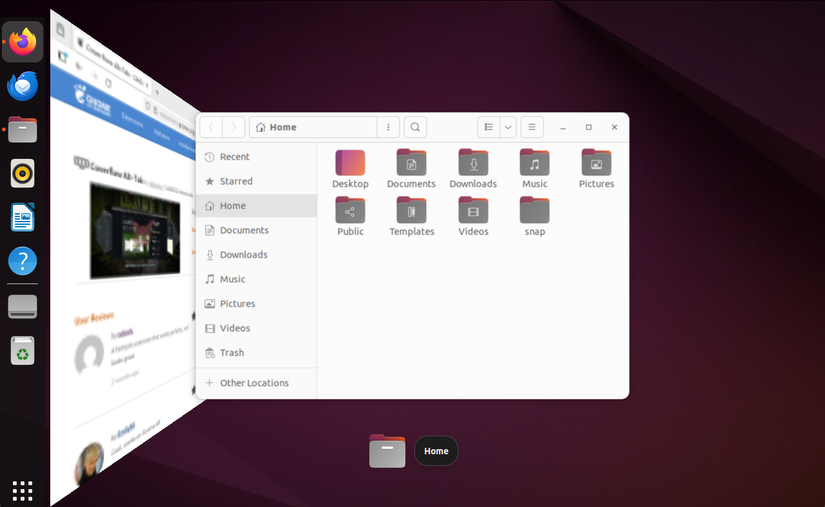Close the Files window
825x507 pixels.
tap(614, 127)
